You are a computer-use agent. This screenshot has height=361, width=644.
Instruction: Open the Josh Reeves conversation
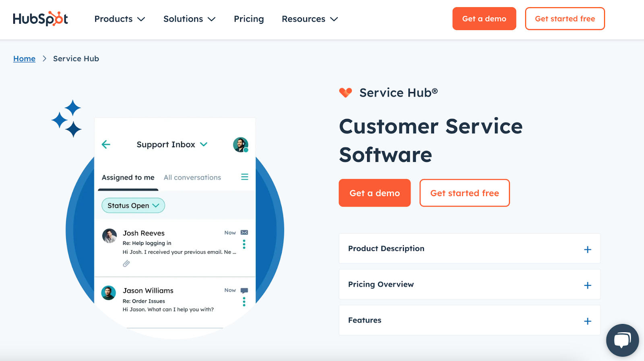pyautogui.click(x=175, y=248)
